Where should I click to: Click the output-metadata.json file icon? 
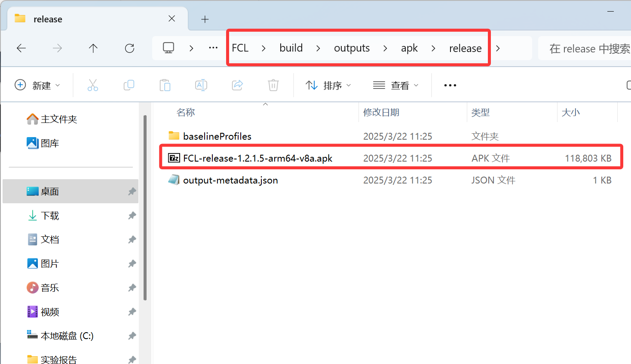point(174,180)
